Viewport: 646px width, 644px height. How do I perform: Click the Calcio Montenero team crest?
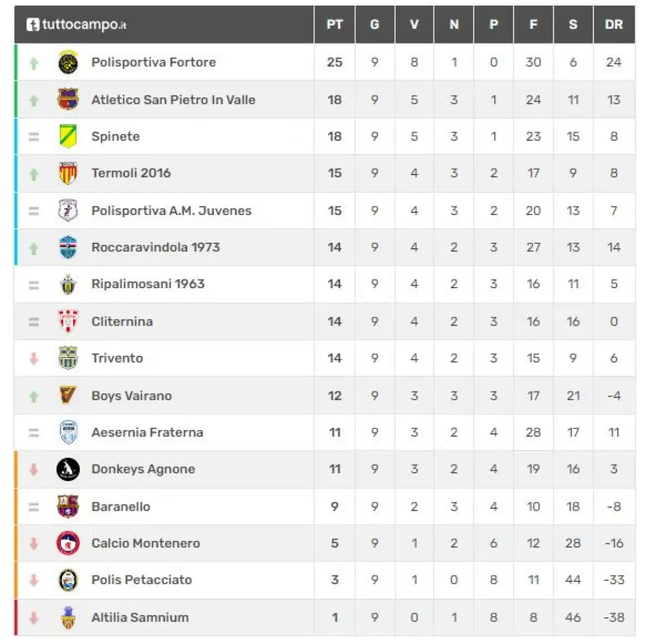pos(68,544)
